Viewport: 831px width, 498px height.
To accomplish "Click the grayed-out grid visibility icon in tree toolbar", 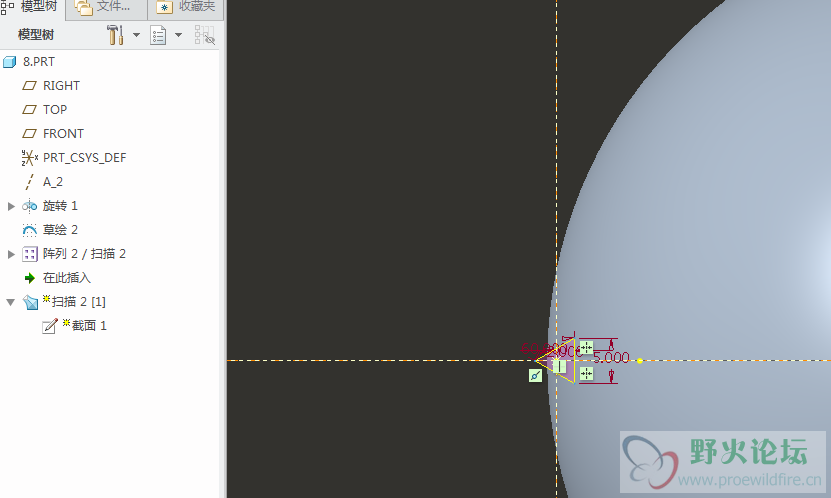I will (205, 35).
